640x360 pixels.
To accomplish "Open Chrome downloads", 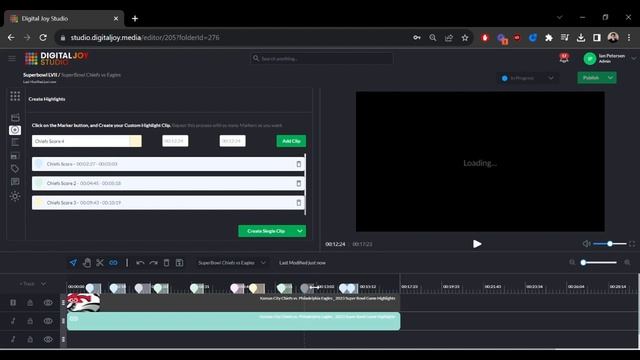I will pos(581,38).
